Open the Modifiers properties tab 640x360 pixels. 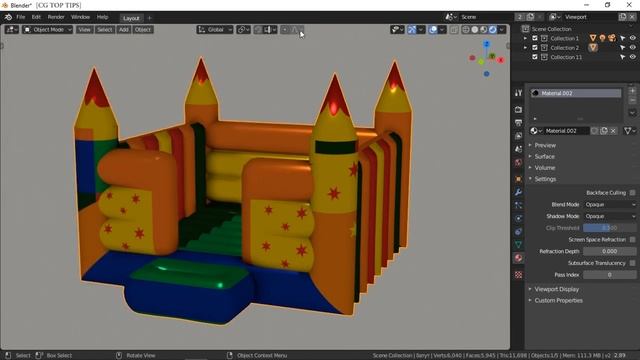518,192
